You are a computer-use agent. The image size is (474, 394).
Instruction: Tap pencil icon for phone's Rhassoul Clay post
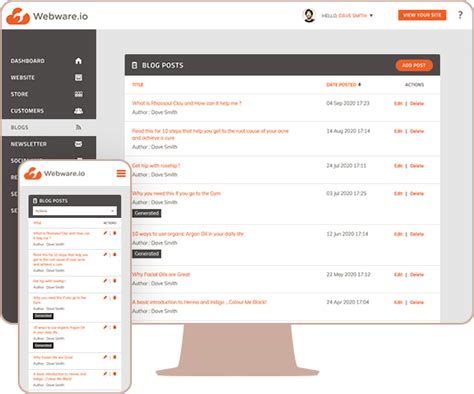[105, 233]
